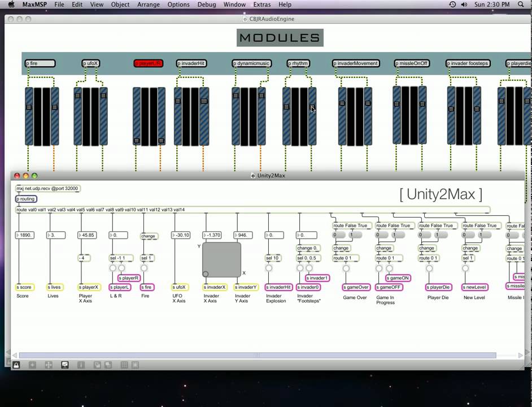Click the right gain slider handle under p invaderHit
This screenshot has width=532, height=407.
(x=204, y=101)
